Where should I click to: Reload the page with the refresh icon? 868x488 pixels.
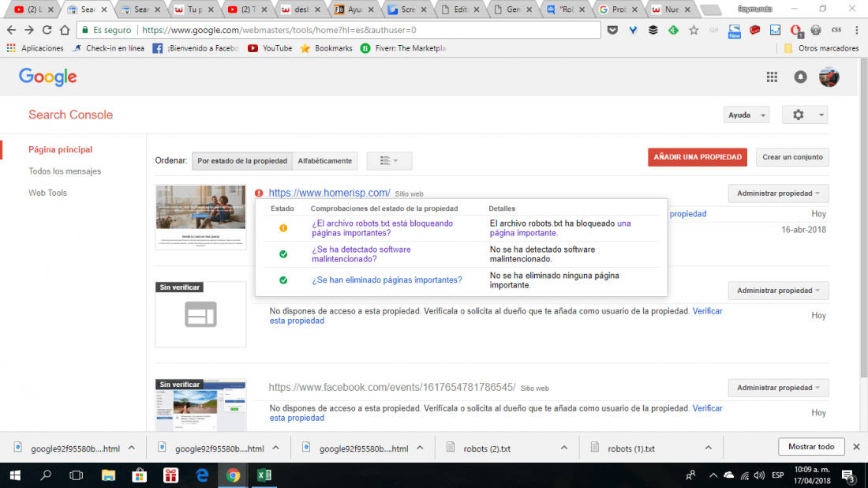(x=47, y=30)
